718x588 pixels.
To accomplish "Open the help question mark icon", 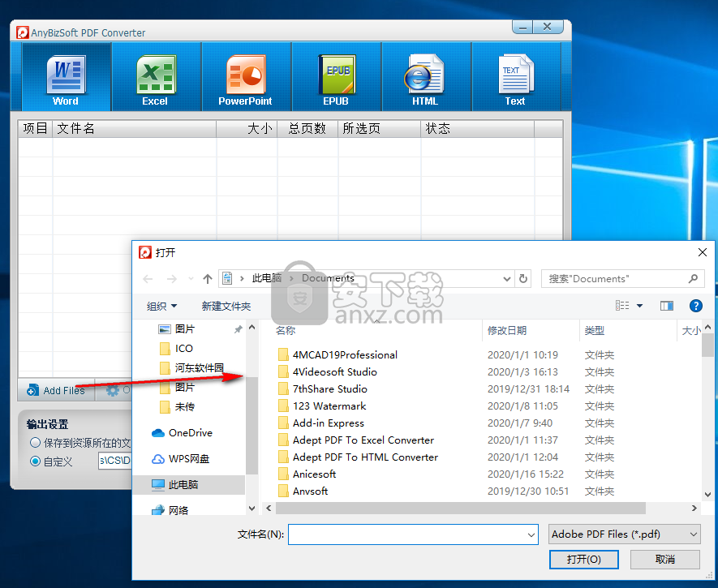I will click(x=695, y=306).
